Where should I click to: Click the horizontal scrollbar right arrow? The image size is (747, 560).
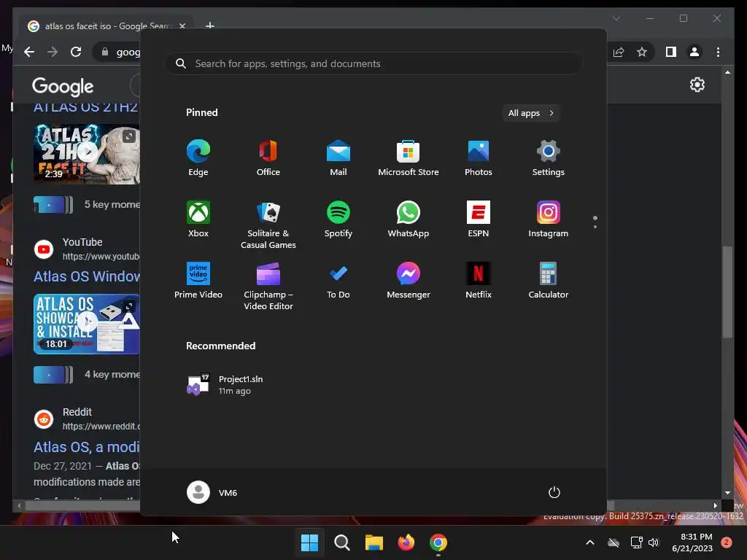[x=715, y=505]
